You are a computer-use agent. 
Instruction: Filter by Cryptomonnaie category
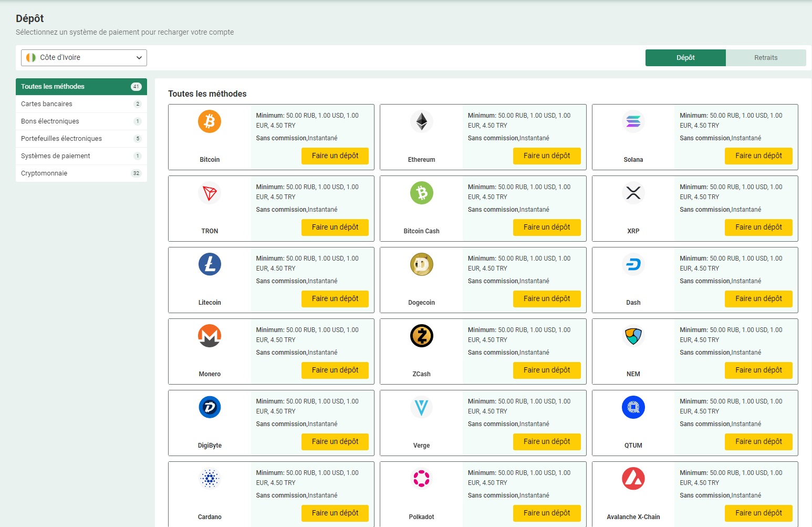[x=44, y=173]
